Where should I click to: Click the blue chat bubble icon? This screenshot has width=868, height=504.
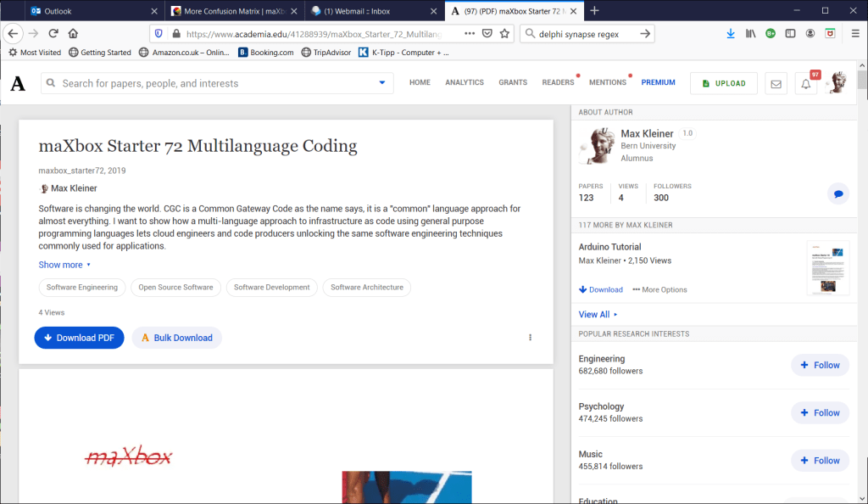coord(837,194)
